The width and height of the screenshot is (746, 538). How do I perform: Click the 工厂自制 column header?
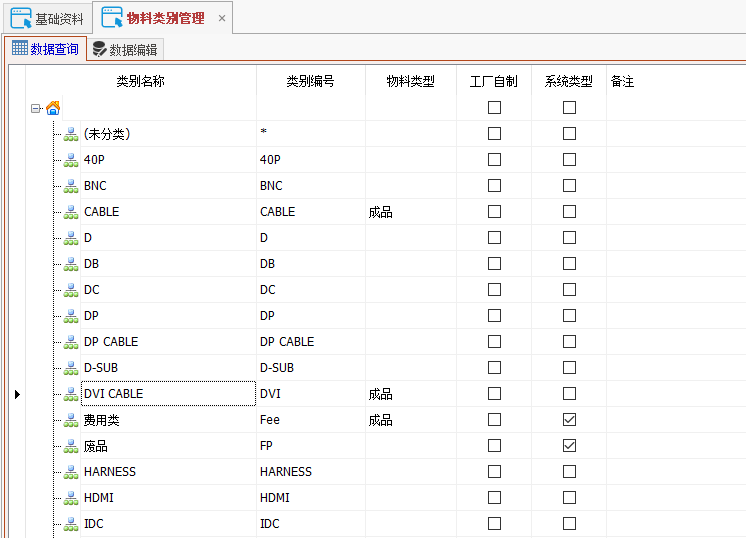(x=494, y=81)
